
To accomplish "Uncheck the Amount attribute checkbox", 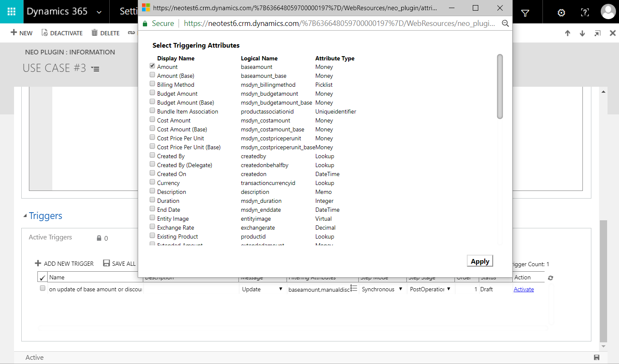I will click(x=152, y=66).
